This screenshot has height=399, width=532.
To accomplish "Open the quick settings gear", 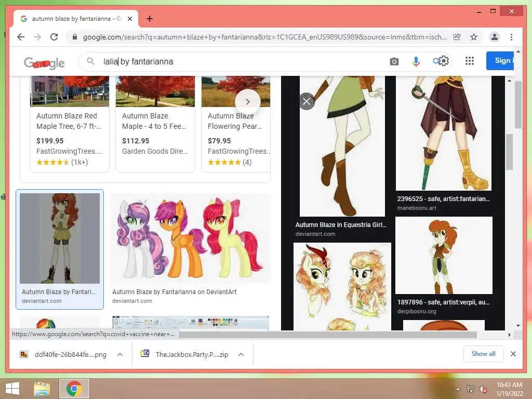I will (x=444, y=61).
